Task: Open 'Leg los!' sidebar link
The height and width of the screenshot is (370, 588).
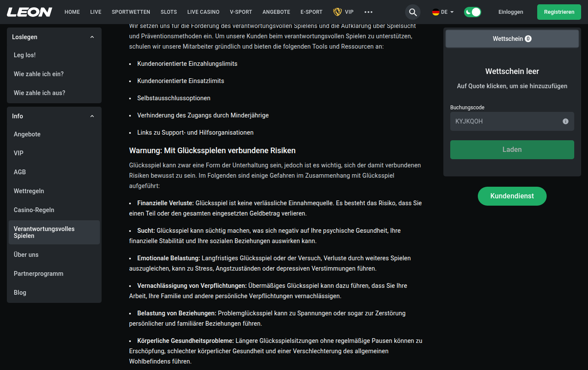Action: 54,55
